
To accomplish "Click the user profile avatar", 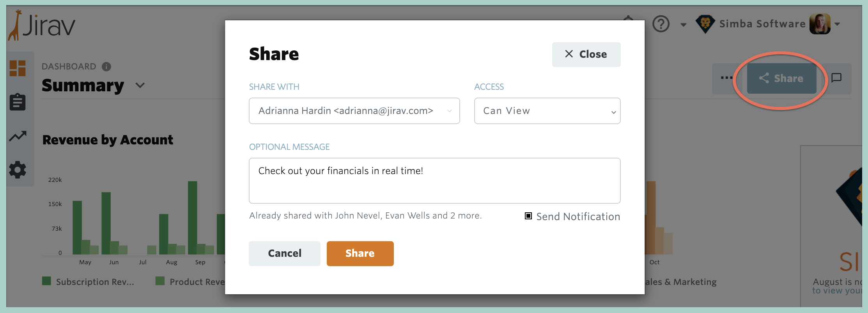I will coord(820,24).
